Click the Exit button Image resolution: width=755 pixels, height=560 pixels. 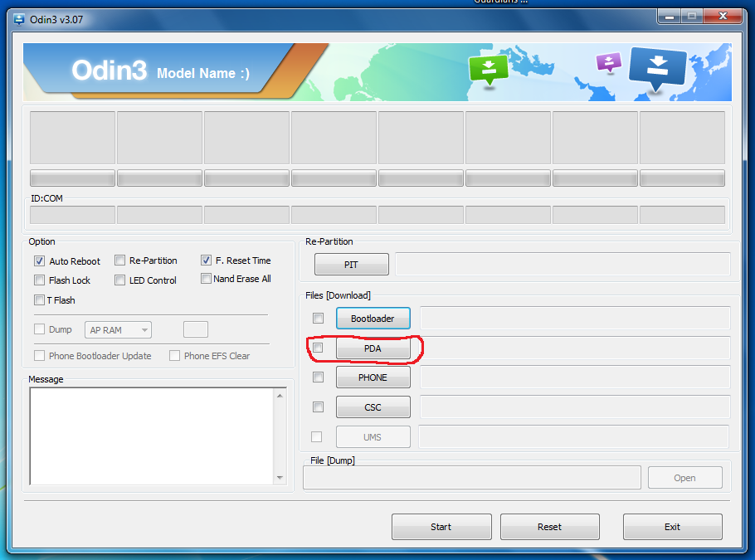click(673, 527)
